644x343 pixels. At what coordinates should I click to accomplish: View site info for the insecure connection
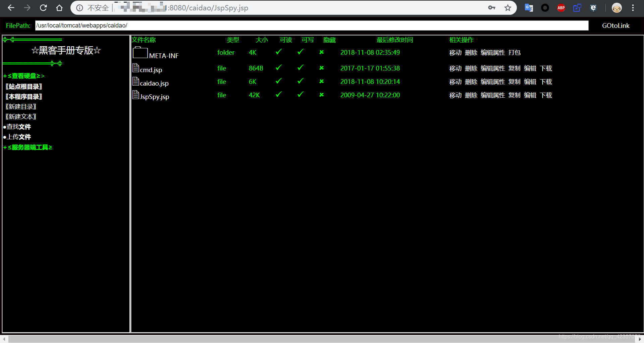click(79, 8)
